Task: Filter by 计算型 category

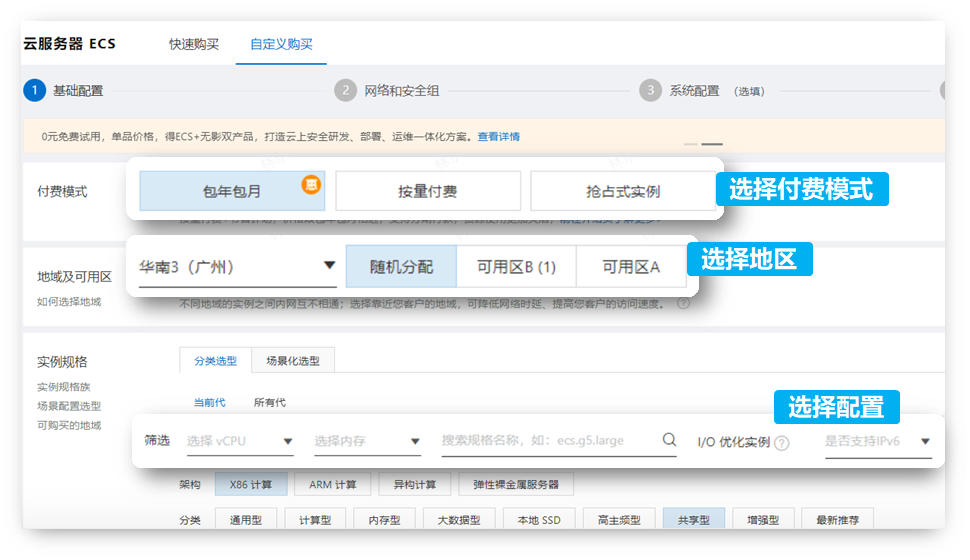Action: [x=315, y=520]
